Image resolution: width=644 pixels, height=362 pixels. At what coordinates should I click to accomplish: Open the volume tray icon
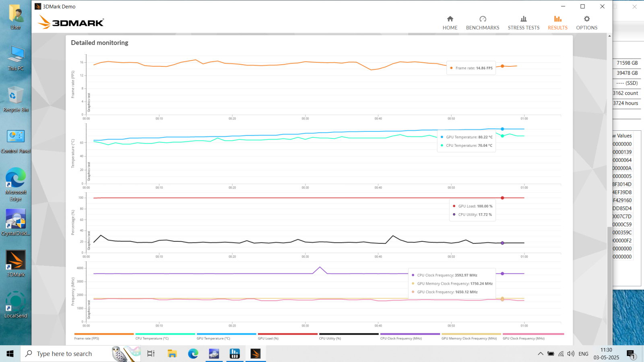tap(571, 354)
